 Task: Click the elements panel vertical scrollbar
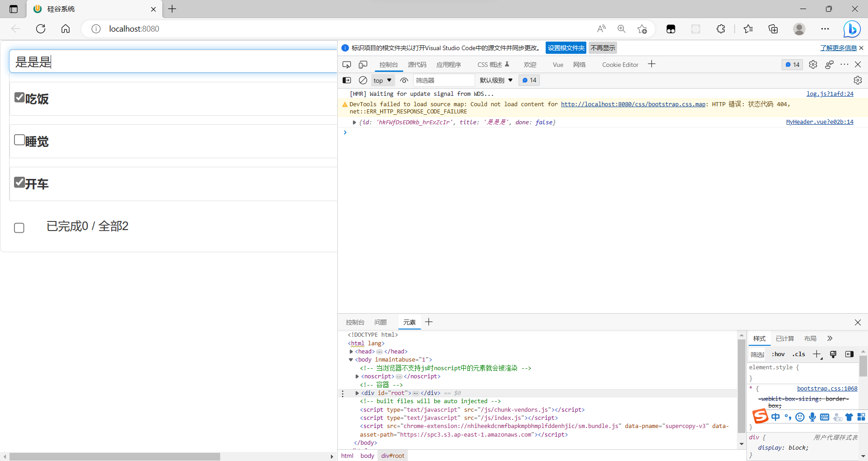[741, 386]
